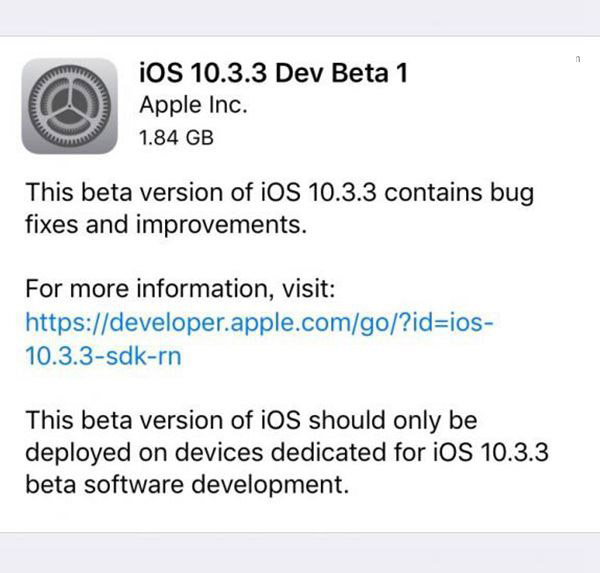Tap the gray footer area below the card
Image resolution: width=600 pixels, height=573 pixels.
[x=300, y=553]
